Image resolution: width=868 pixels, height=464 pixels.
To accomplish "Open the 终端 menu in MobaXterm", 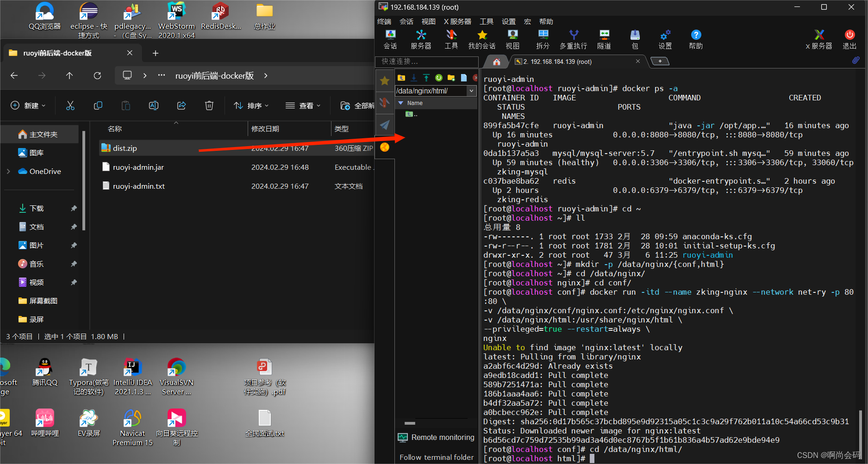I will 384,21.
